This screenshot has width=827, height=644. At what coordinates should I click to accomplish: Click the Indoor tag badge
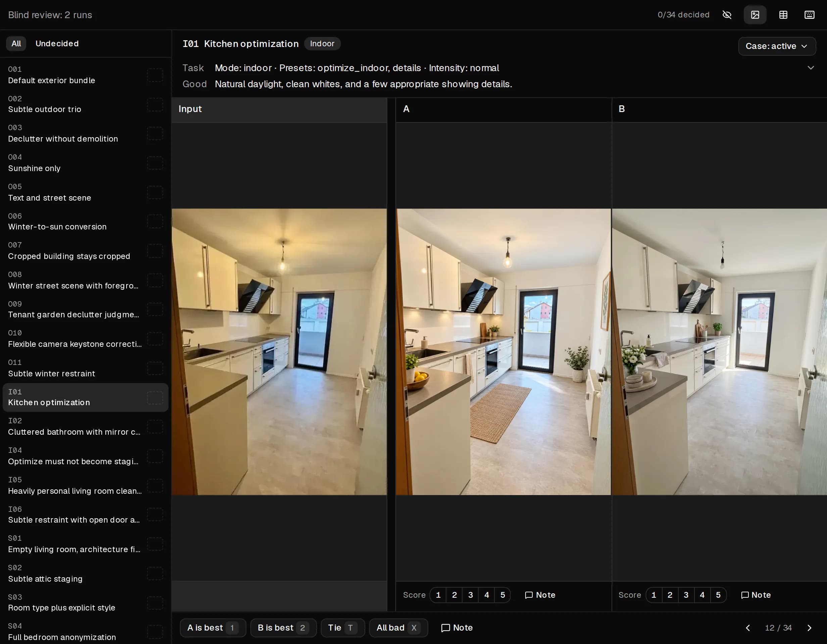click(x=322, y=44)
